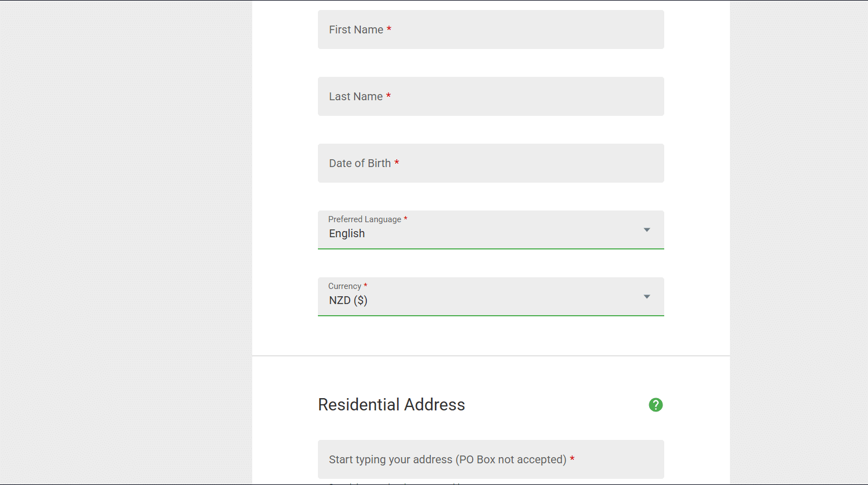
Task: Click the red asterisk after Currency label
Action: pyautogui.click(x=365, y=285)
